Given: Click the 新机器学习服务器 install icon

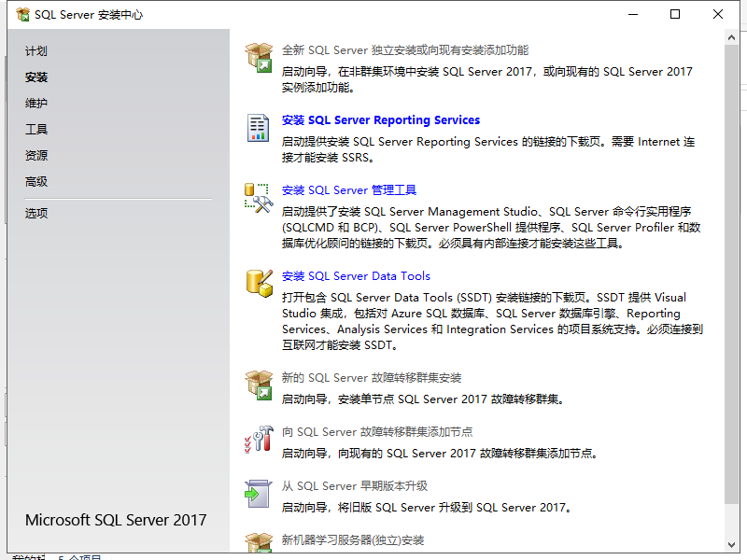Looking at the screenshot, I should pos(259,543).
